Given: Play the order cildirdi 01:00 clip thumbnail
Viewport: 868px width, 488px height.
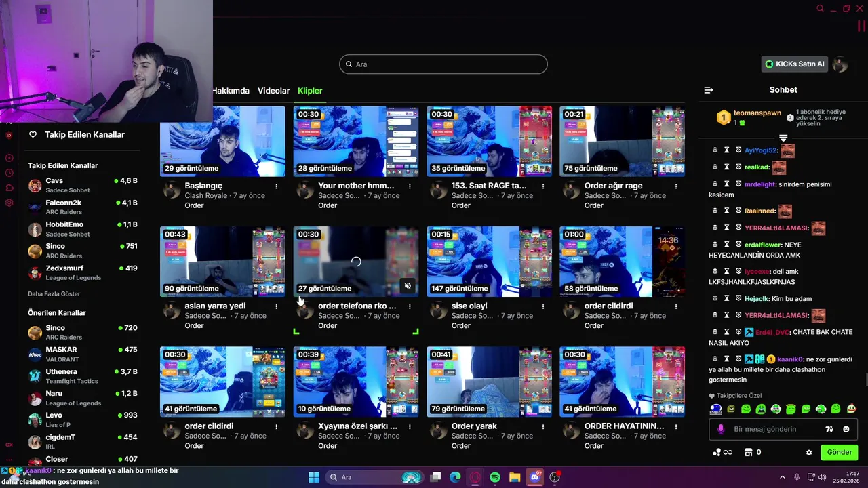Looking at the screenshot, I should (x=622, y=262).
